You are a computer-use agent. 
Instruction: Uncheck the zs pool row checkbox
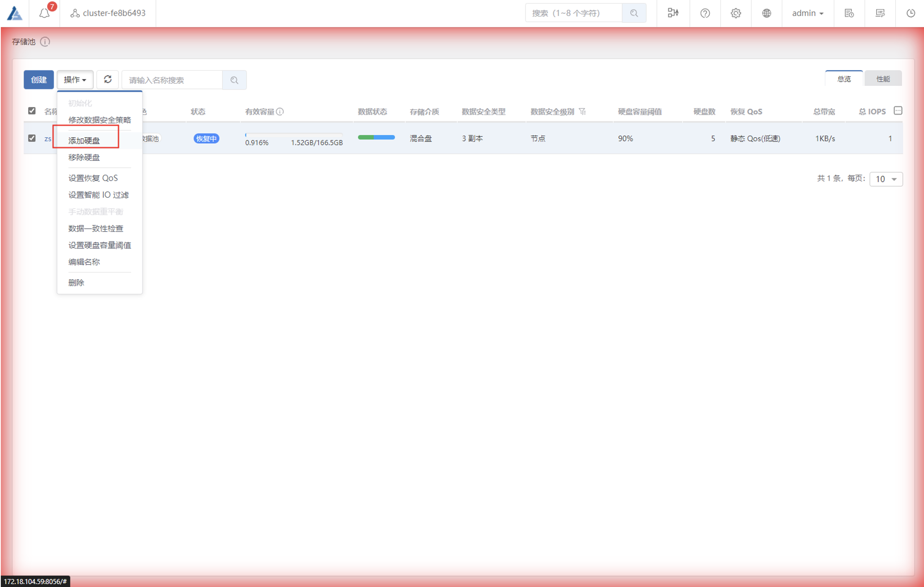click(32, 138)
